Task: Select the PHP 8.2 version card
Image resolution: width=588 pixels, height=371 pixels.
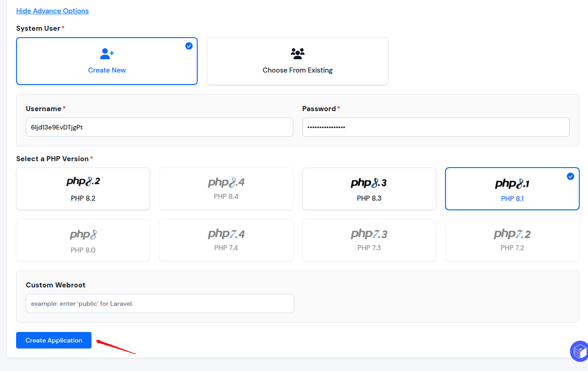Action: 83,189
